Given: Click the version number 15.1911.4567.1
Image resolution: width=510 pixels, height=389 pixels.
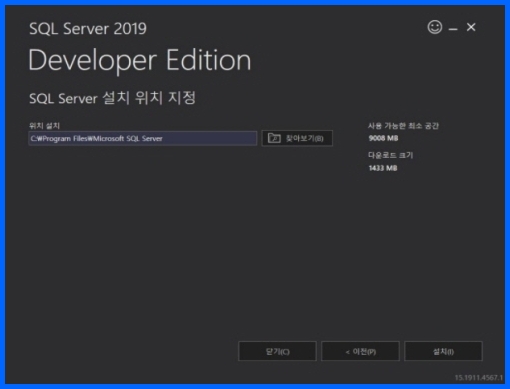Looking at the screenshot, I should 479,378.
